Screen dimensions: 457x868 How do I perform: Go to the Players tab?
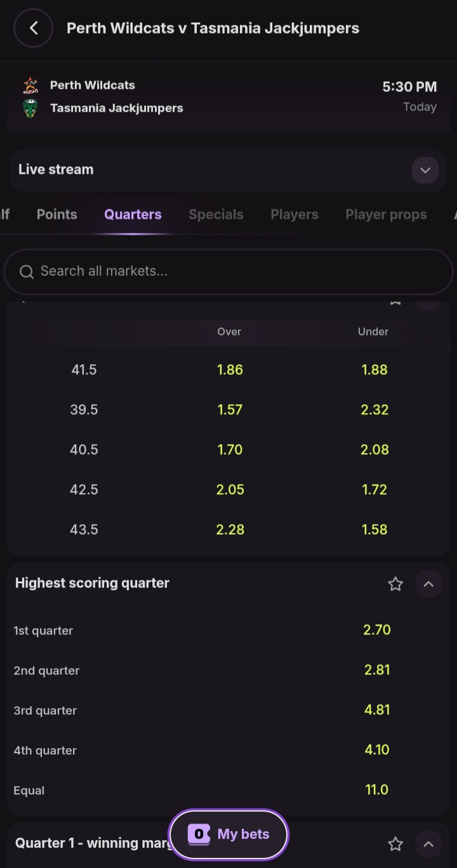click(295, 214)
